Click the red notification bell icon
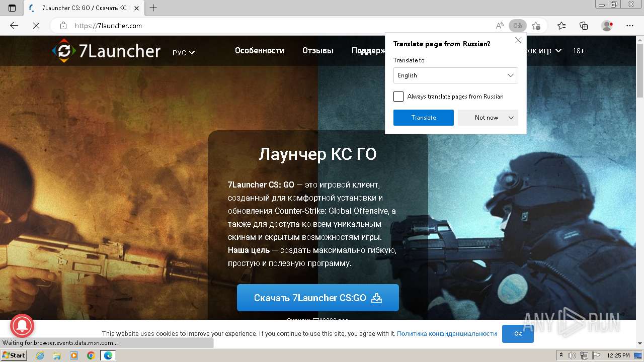 point(22,326)
